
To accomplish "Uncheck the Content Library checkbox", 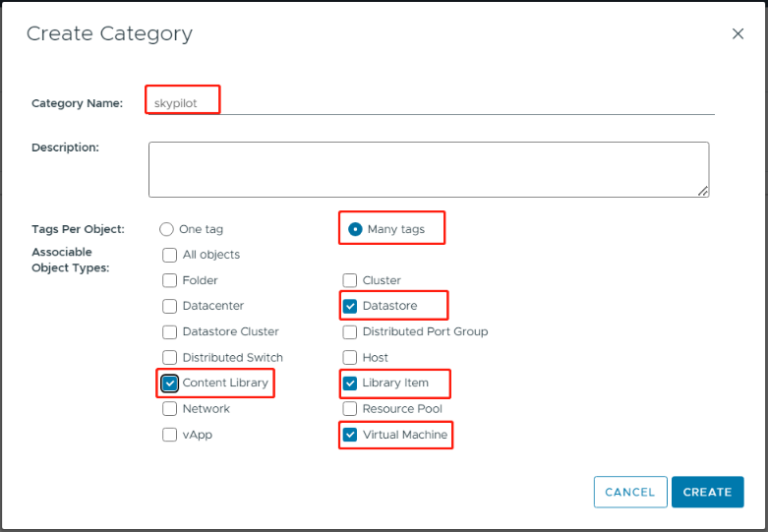I will [169, 384].
